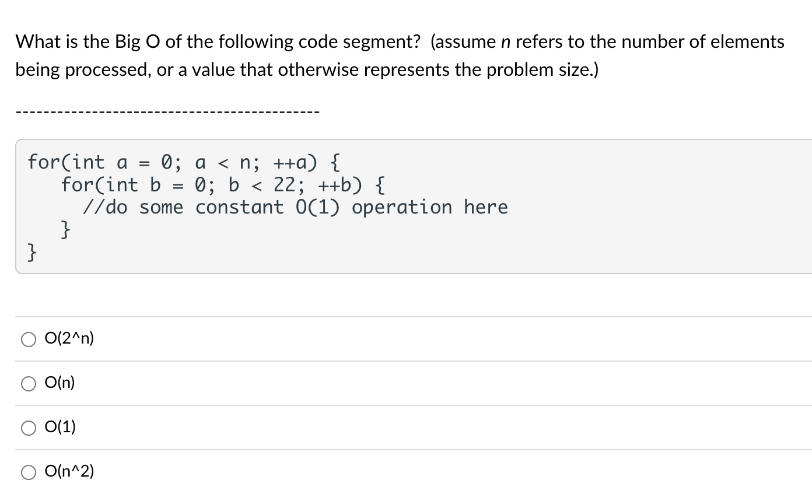Viewport: 812px width, 504px height.
Task: Click the question heading text
Action: pyautogui.click(x=400, y=41)
